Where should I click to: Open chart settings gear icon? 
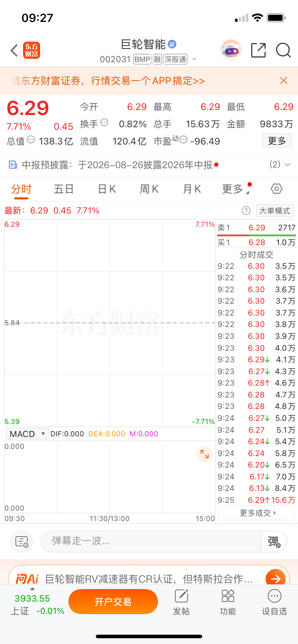276,189
